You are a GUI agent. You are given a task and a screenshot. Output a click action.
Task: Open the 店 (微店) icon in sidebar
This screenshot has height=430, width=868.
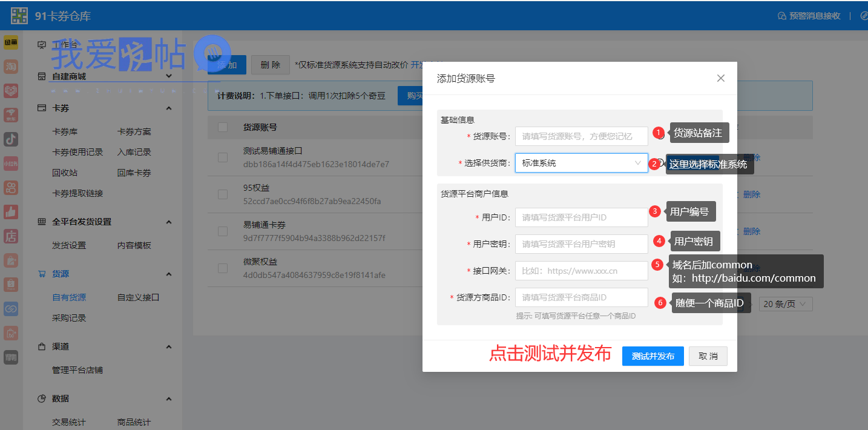click(x=11, y=236)
